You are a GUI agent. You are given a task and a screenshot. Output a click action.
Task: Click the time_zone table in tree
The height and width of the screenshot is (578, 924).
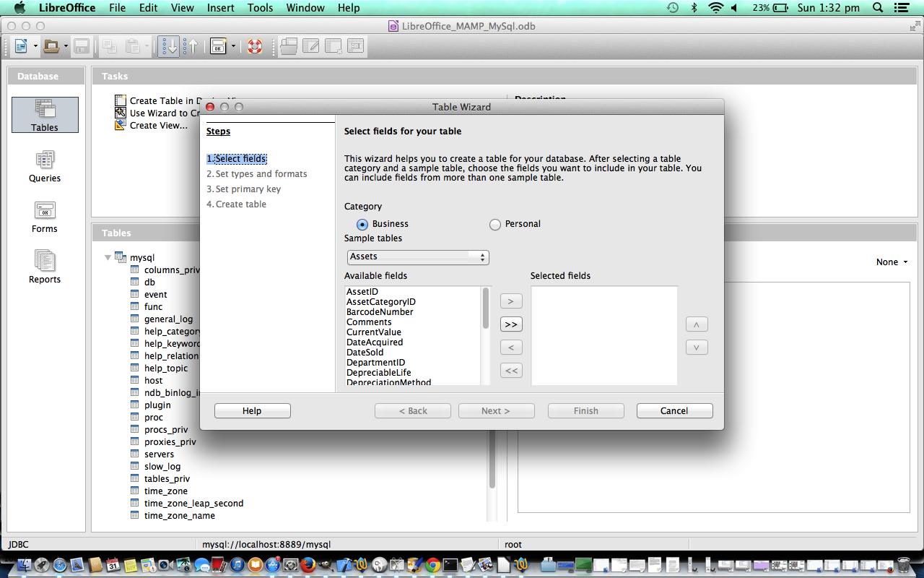(x=165, y=491)
